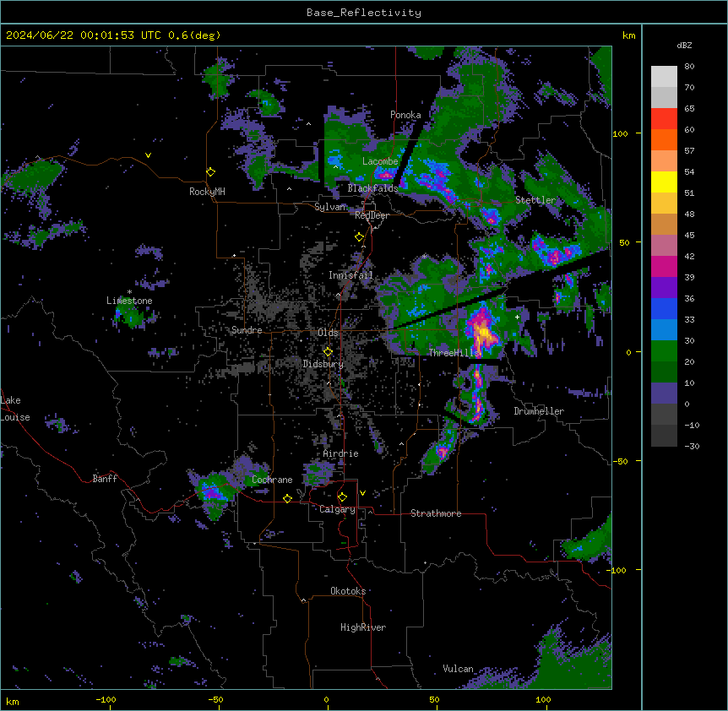Image resolution: width=728 pixels, height=711 pixels.
Task: Click the yellow V marker northwest of RockyMH
Action: coord(148,155)
